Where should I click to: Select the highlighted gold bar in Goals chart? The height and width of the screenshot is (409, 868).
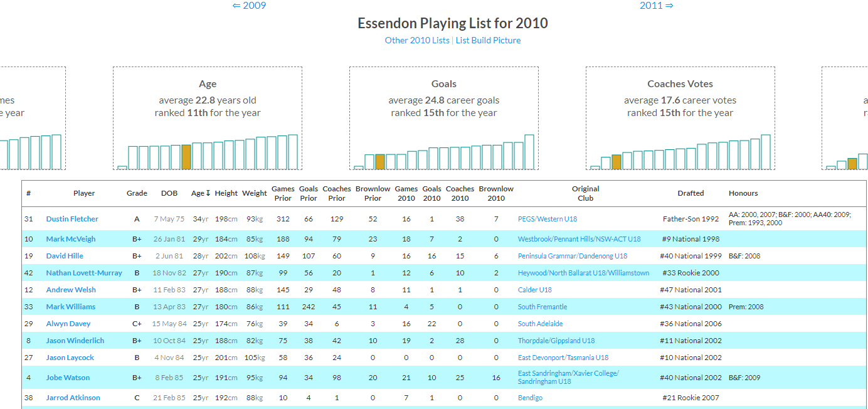(x=380, y=162)
